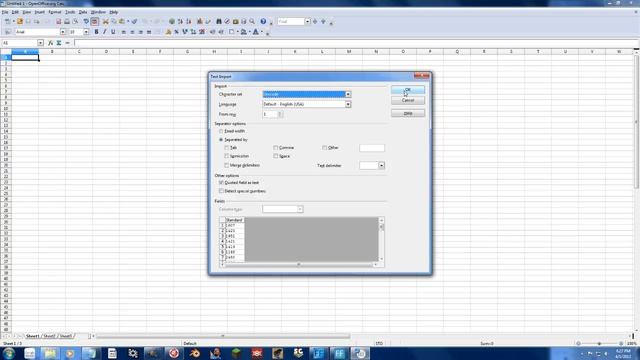The height and width of the screenshot is (360, 640).
Task: Open Blender from the taskbar
Action: (195, 353)
